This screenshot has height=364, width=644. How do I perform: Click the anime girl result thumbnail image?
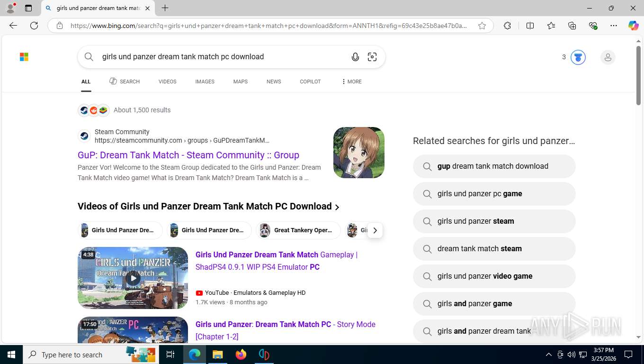tap(359, 153)
